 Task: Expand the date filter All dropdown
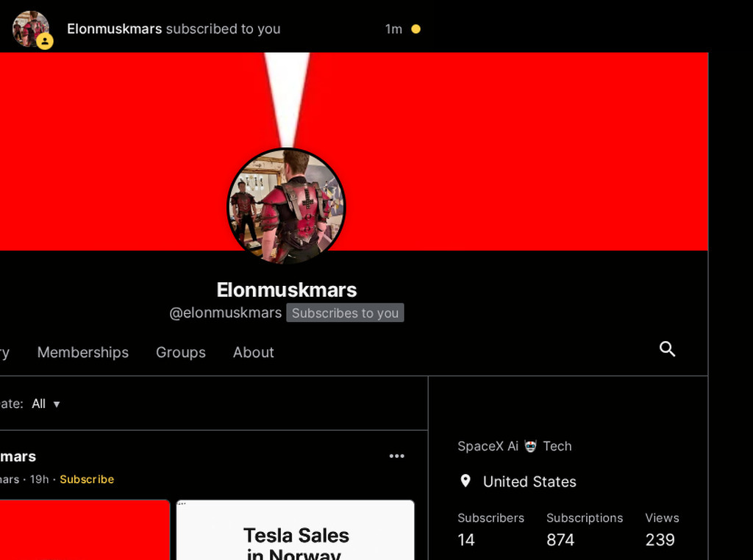tap(46, 404)
